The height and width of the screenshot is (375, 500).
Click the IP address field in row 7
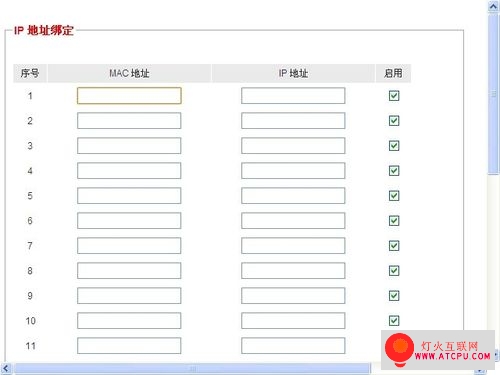pyautogui.click(x=293, y=246)
